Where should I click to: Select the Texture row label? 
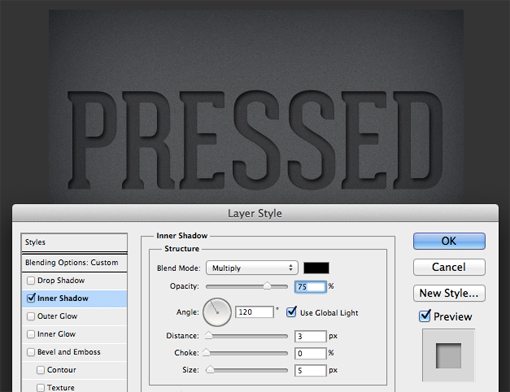tap(61, 388)
